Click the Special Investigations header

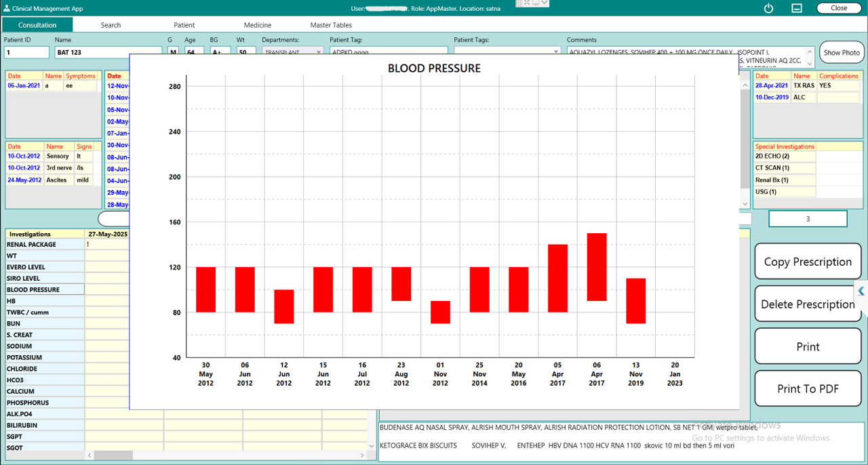coord(785,146)
